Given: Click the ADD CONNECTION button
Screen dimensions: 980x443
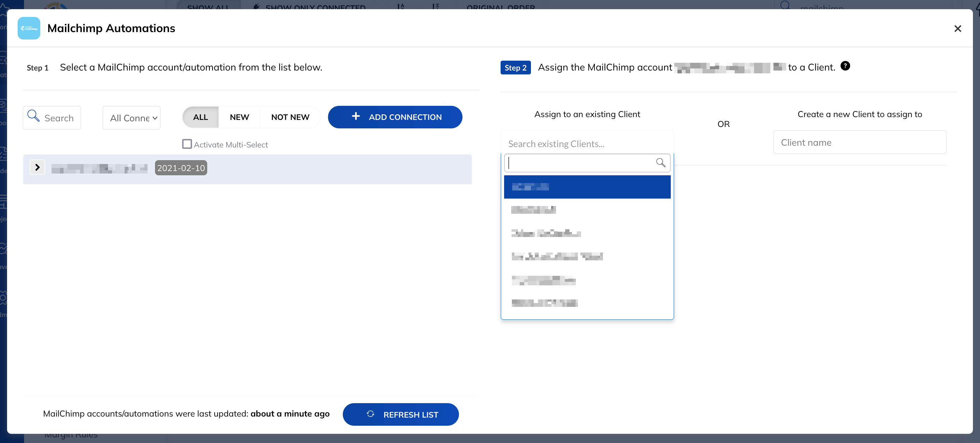Looking at the screenshot, I should click(x=395, y=117).
